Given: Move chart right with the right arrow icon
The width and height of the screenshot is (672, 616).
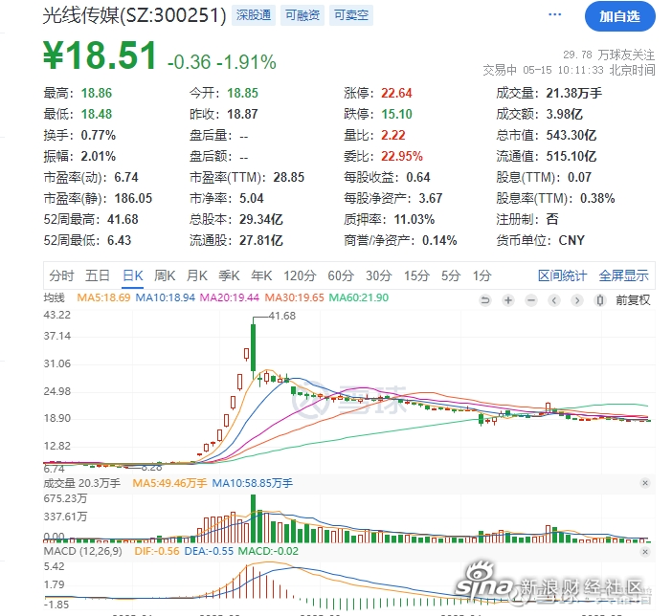Looking at the screenshot, I should [x=577, y=300].
